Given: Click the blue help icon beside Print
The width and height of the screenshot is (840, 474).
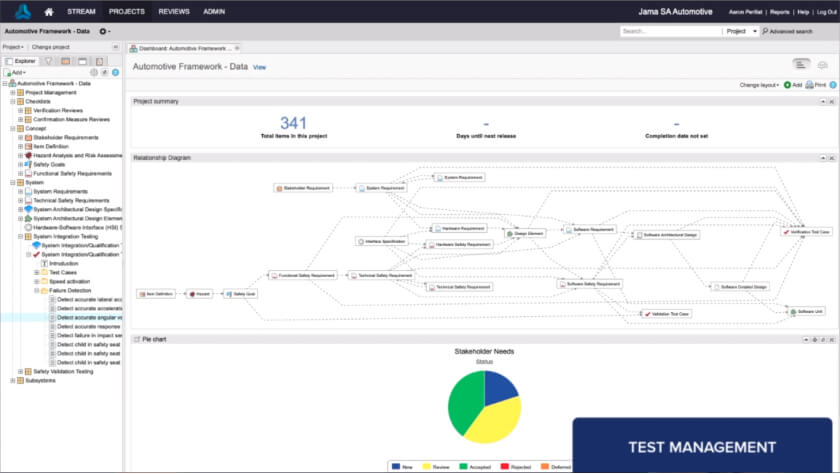Looking at the screenshot, I should (831, 86).
